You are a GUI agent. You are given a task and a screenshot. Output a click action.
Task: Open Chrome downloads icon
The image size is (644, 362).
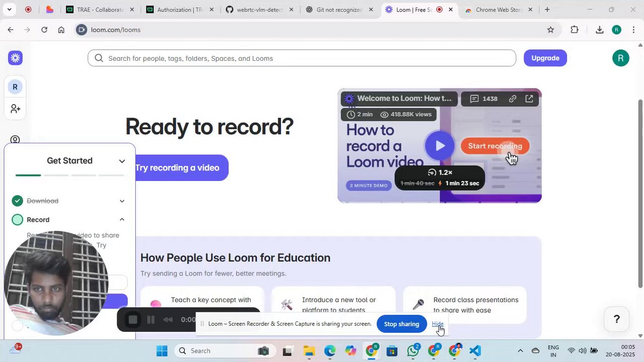599,30
